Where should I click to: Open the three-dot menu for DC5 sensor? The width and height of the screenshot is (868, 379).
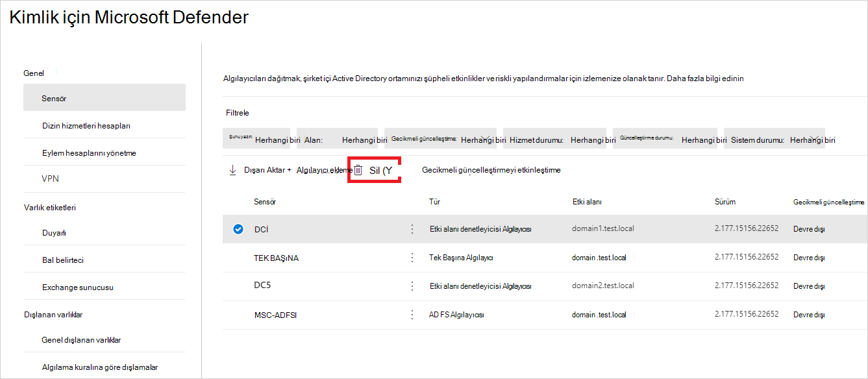click(x=412, y=286)
